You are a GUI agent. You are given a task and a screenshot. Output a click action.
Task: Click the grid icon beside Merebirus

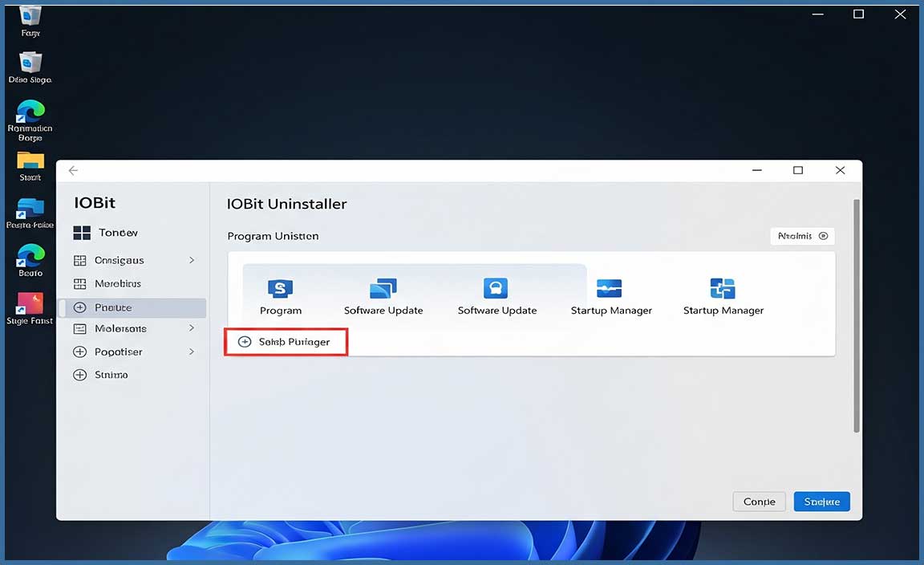[x=79, y=284]
